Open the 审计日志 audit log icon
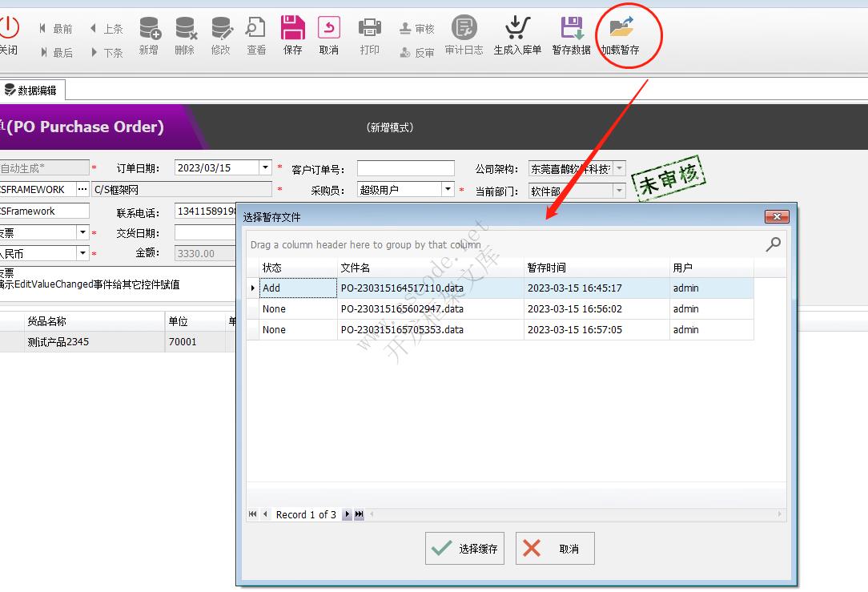 point(464,29)
